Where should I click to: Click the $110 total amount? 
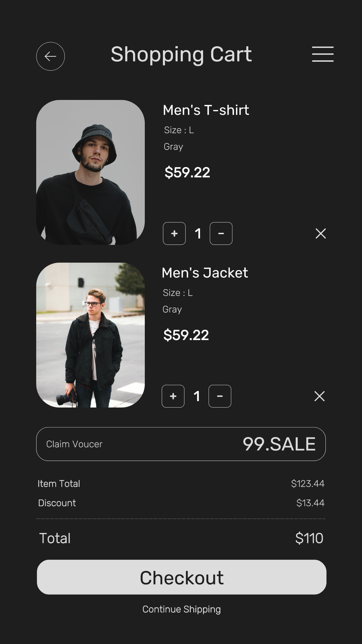[309, 538]
